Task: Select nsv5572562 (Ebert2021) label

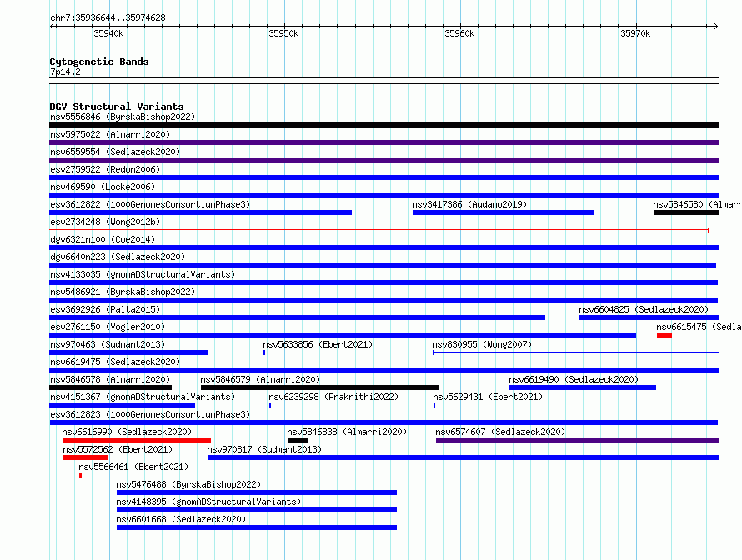Action: (x=118, y=449)
